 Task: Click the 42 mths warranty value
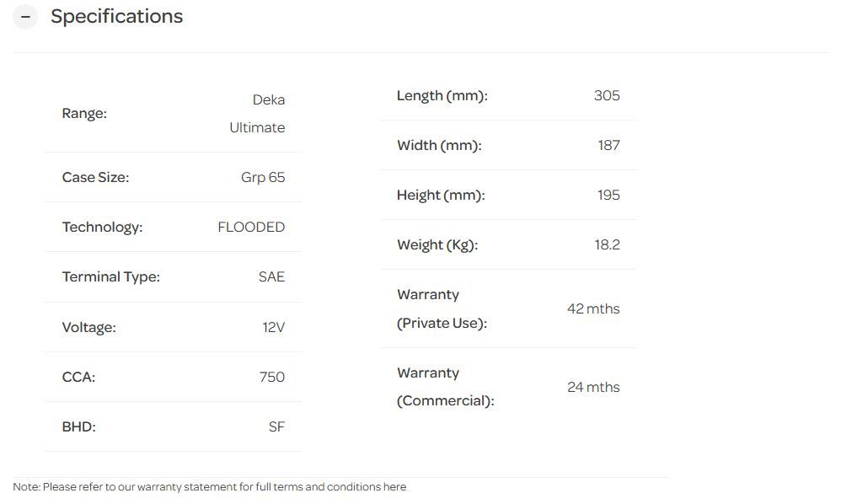pos(593,309)
